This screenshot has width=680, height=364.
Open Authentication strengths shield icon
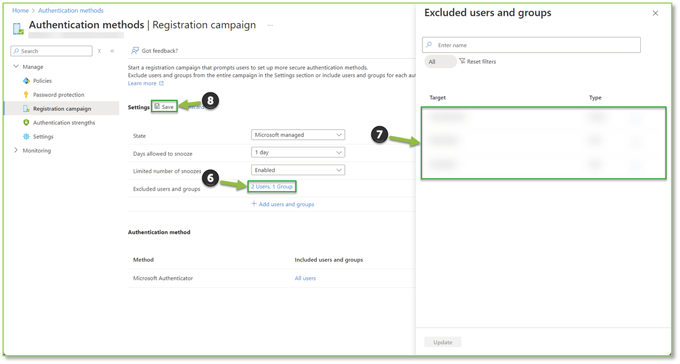(x=26, y=123)
